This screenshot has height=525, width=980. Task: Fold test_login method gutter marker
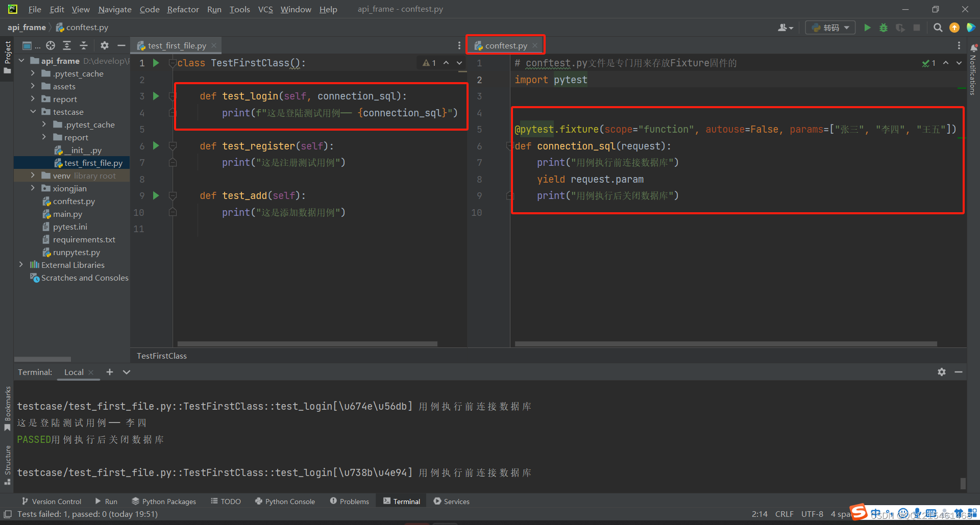click(x=173, y=96)
